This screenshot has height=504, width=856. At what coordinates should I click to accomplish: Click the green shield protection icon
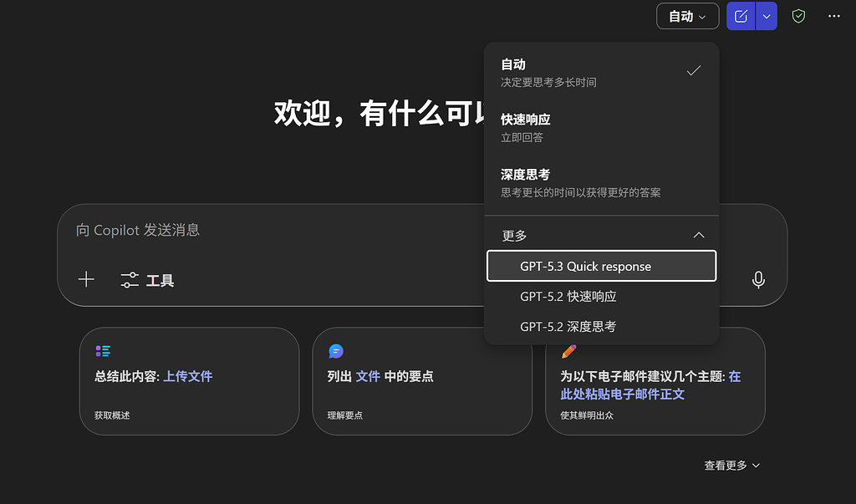(798, 17)
